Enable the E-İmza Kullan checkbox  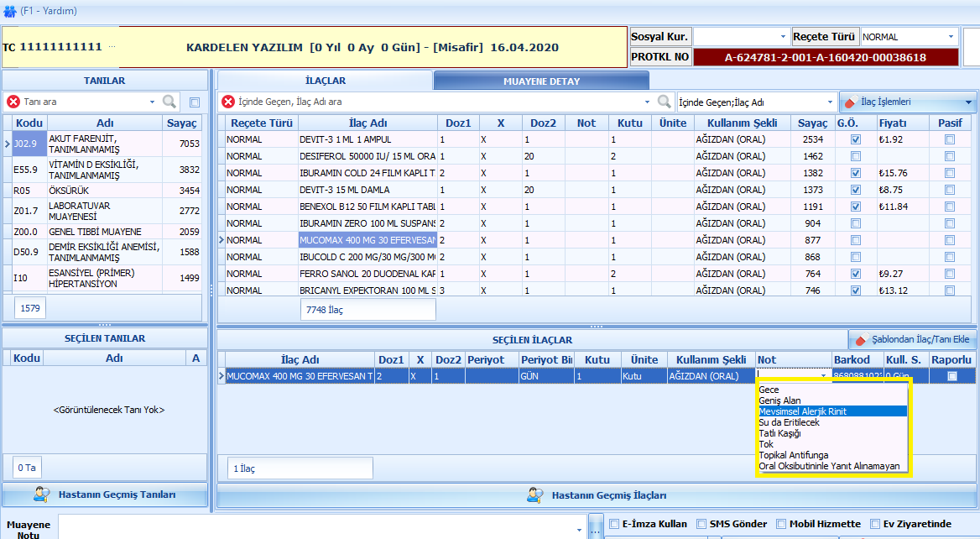pyautogui.click(x=615, y=524)
